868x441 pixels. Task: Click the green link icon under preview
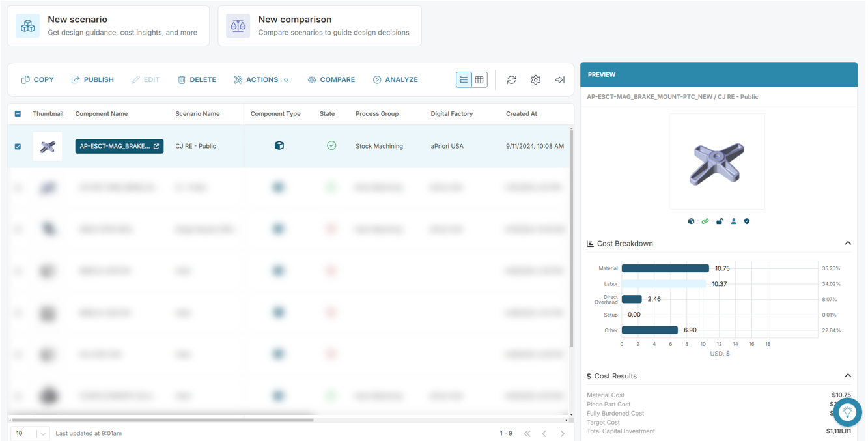pos(705,221)
